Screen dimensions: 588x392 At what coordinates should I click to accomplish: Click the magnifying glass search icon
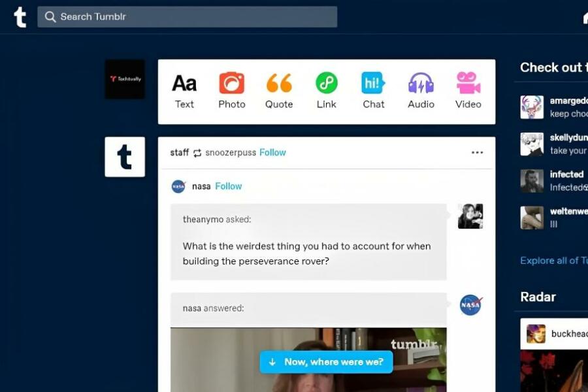click(50, 16)
